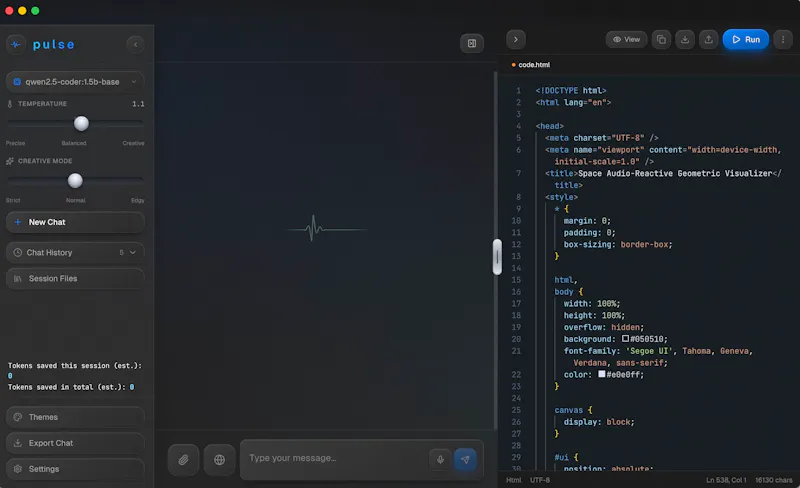This screenshot has width=800, height=488.
Task: Open the three-dot more options menu
Action: pos(783,39)
